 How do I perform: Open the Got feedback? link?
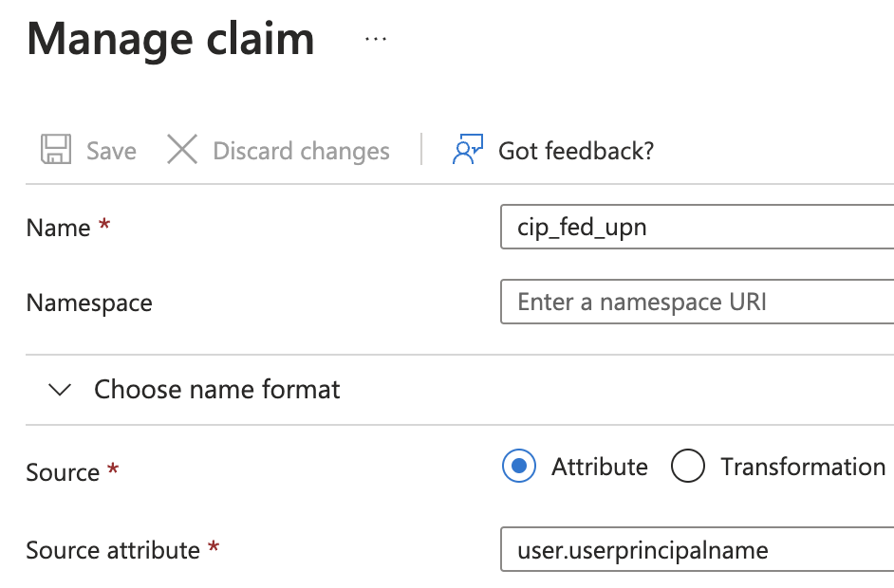tap(576, 151)
